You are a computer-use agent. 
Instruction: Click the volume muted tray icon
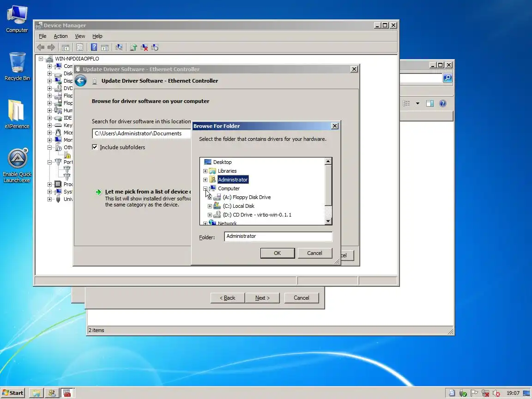tap(496, 393)
